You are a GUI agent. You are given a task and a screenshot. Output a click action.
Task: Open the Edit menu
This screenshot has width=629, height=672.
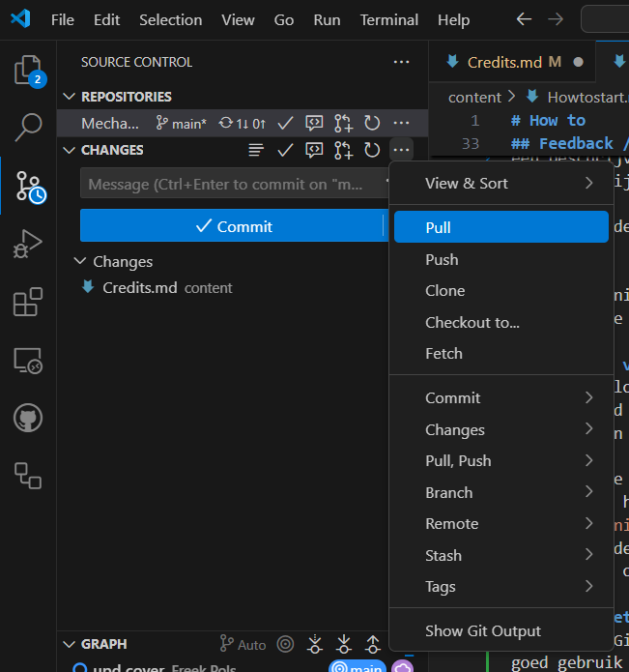(106, 19)
